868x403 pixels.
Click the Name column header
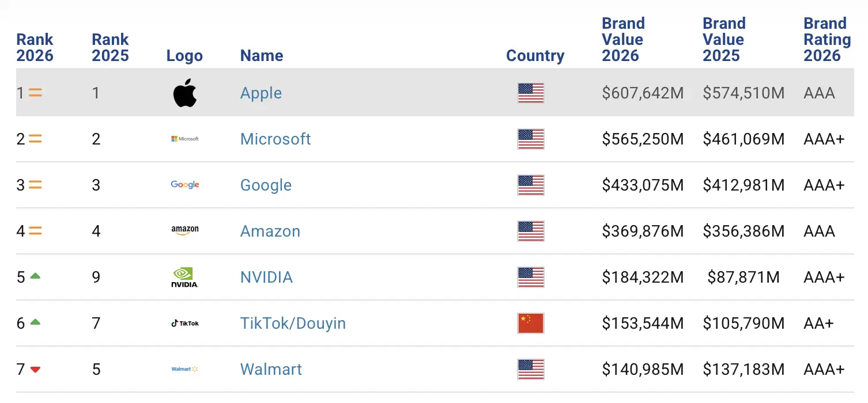262,56
